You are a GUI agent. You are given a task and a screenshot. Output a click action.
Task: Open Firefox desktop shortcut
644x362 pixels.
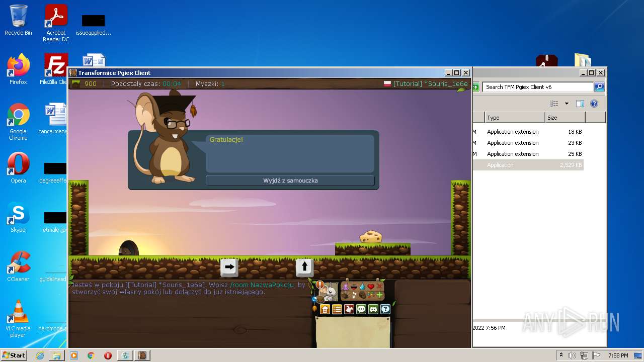pyautogui.click(x=18, y=69)
